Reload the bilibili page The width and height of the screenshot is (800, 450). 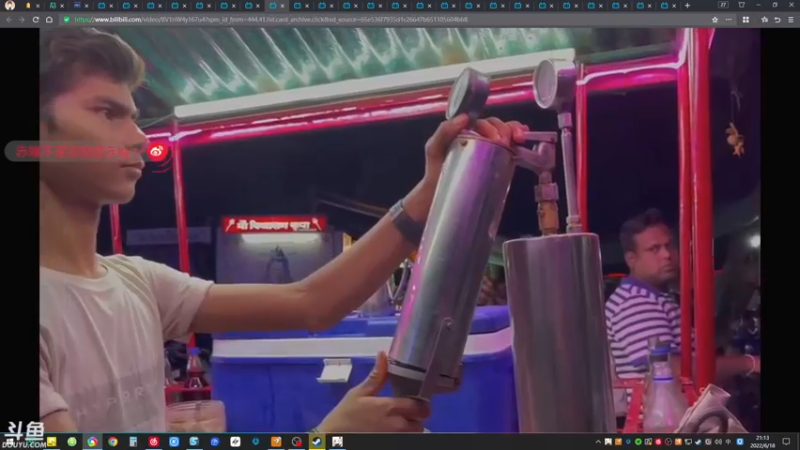pyautogui.click(x=36, y=19)
